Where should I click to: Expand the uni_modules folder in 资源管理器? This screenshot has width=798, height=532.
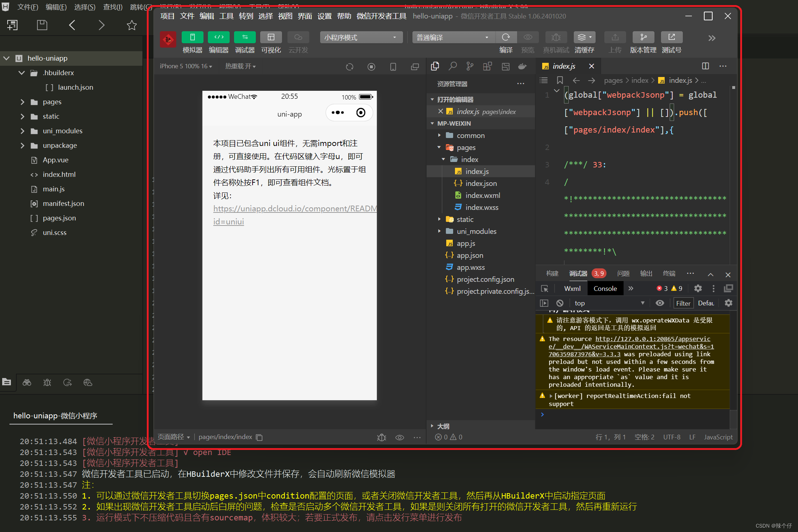pyautogui.click(x=480, y=231)
